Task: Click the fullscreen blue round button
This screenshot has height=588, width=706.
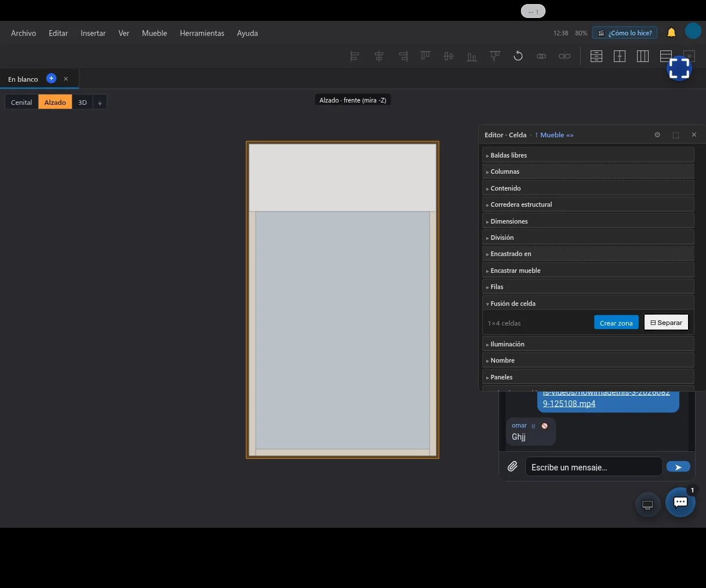Action: pyautogui.click(x=679, y=68)
